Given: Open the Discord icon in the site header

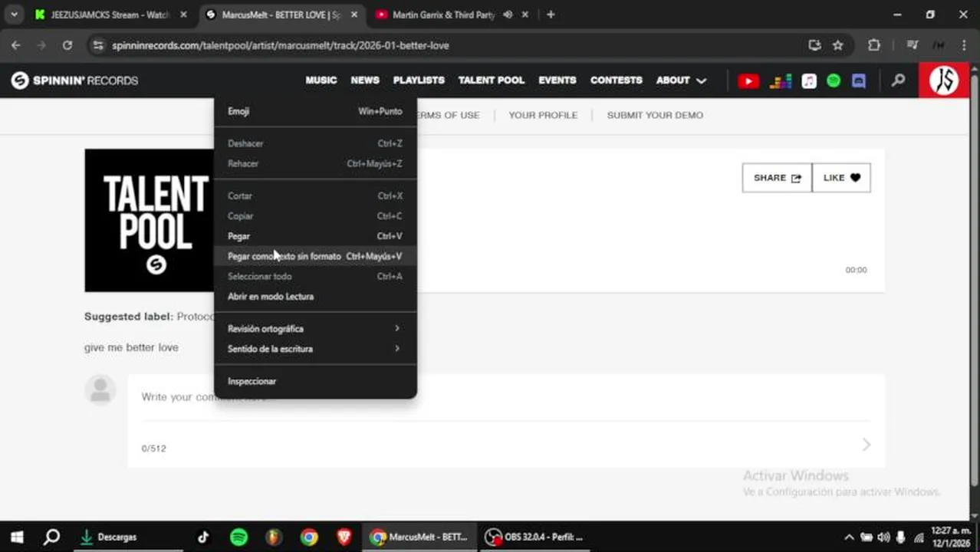Looking at the screenshot, I should [x=859, y=80].
